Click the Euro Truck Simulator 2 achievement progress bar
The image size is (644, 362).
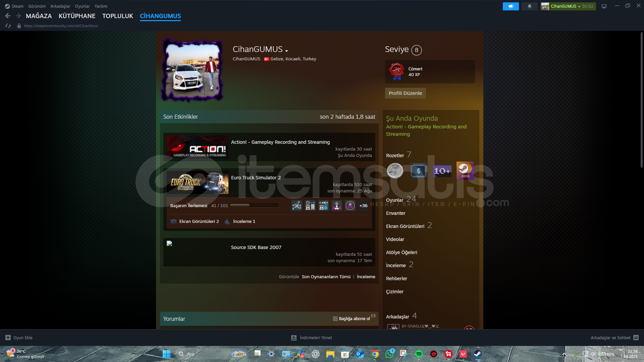(255, 205)
